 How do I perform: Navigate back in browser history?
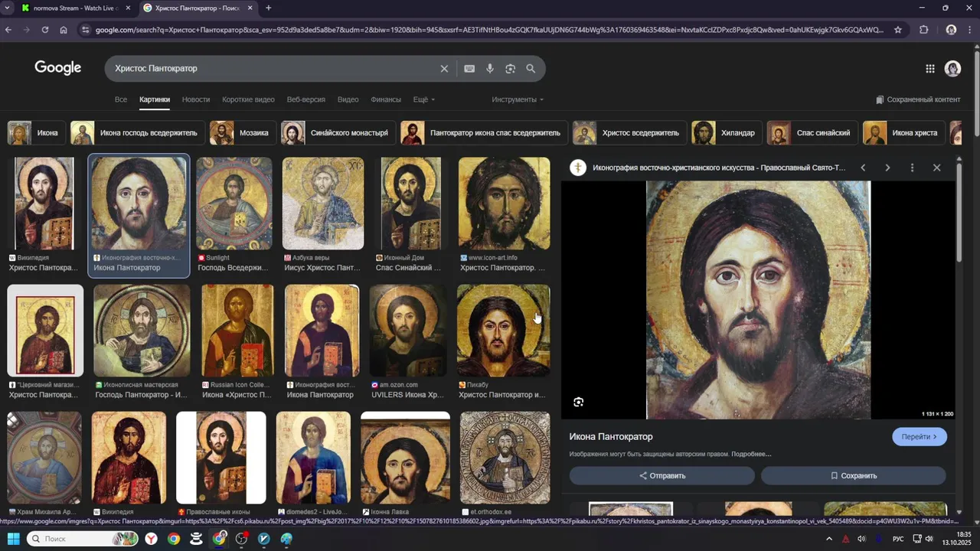coord(8,30)
